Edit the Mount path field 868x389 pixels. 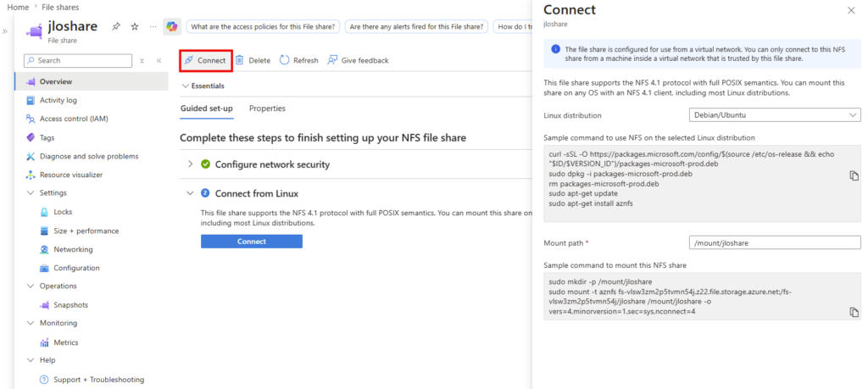(775, 242)
